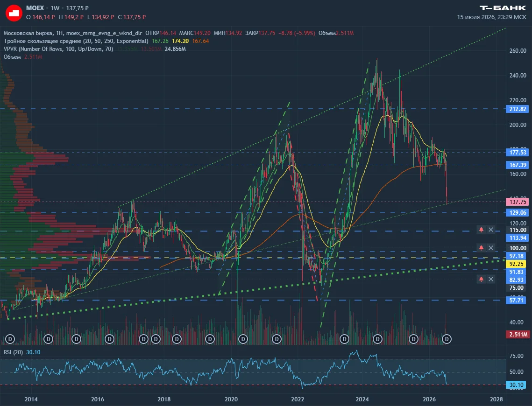Open the leftmost D dividend marker
Screen dimensions: 532x406
10,338
